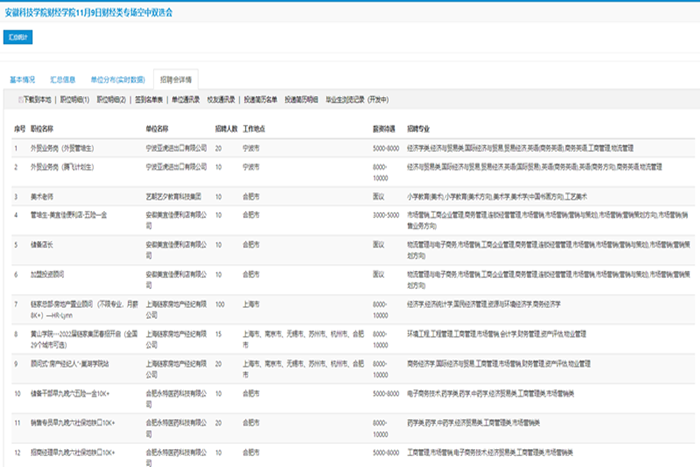Click the 汇总统计 blue button
Image resolution: width=700 pixels, height=467 pixels.
19,37
